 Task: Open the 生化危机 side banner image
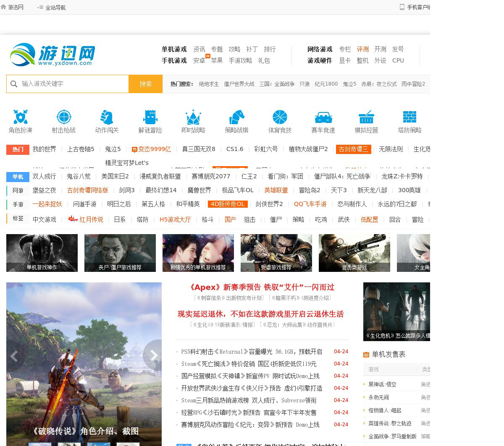tap(396, 311)
